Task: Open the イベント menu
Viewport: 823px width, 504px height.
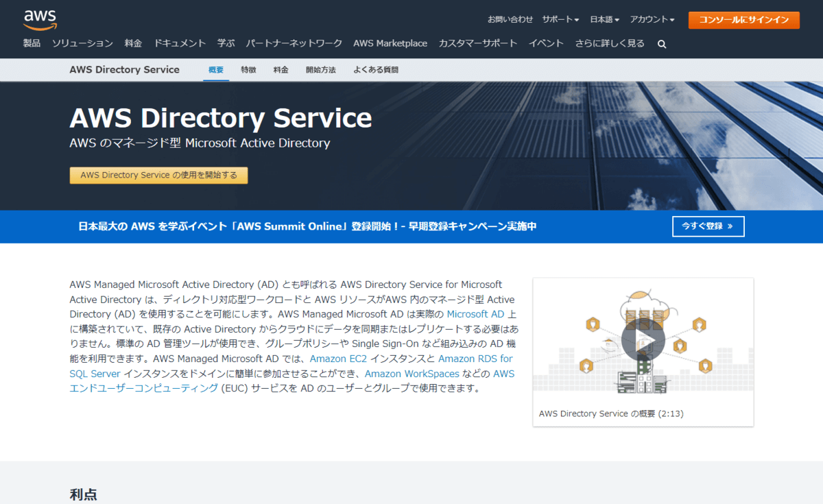Action: click(546, 43)
